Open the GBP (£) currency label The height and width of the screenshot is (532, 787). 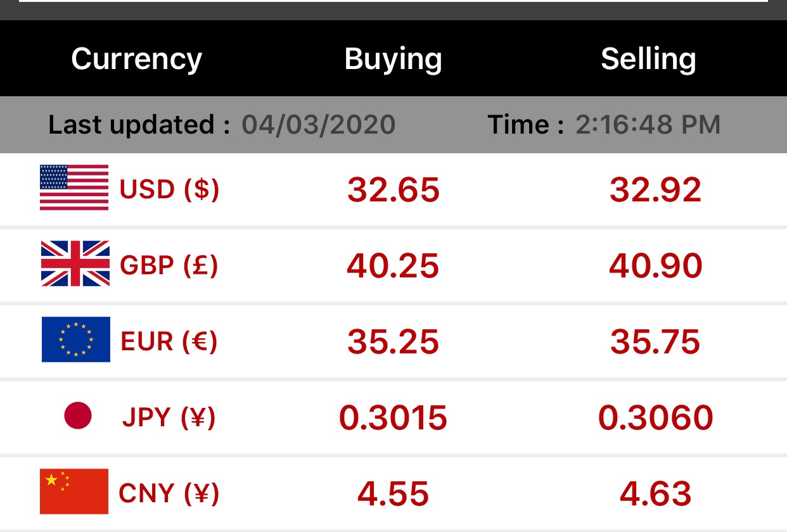(x=169, y=265)
